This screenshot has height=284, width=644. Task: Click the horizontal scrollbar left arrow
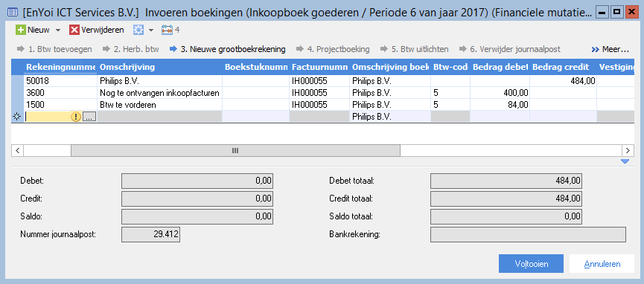point(17,150)
